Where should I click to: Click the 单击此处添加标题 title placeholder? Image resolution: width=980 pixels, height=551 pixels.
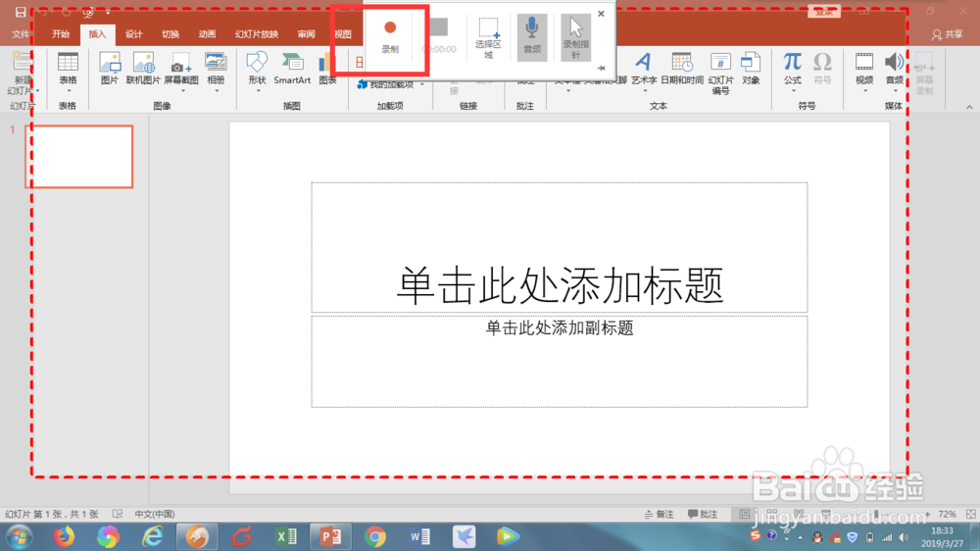[560, 248]
